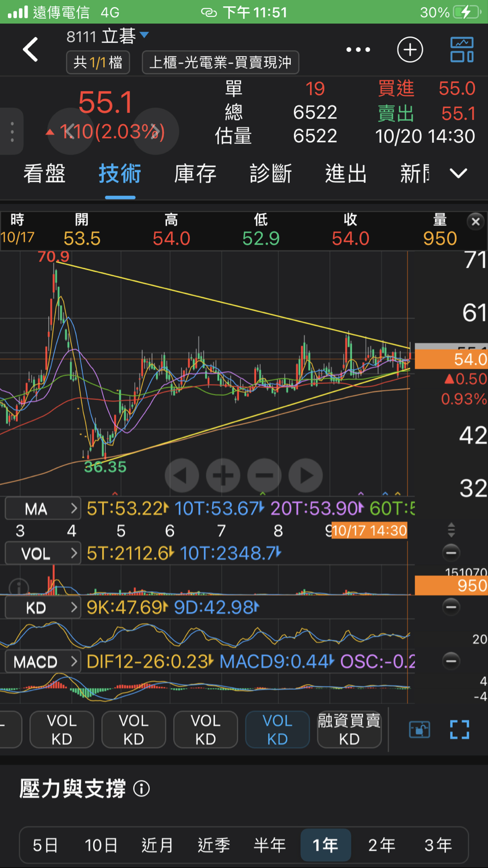Close the OHLC data info bar

(476, 222)
